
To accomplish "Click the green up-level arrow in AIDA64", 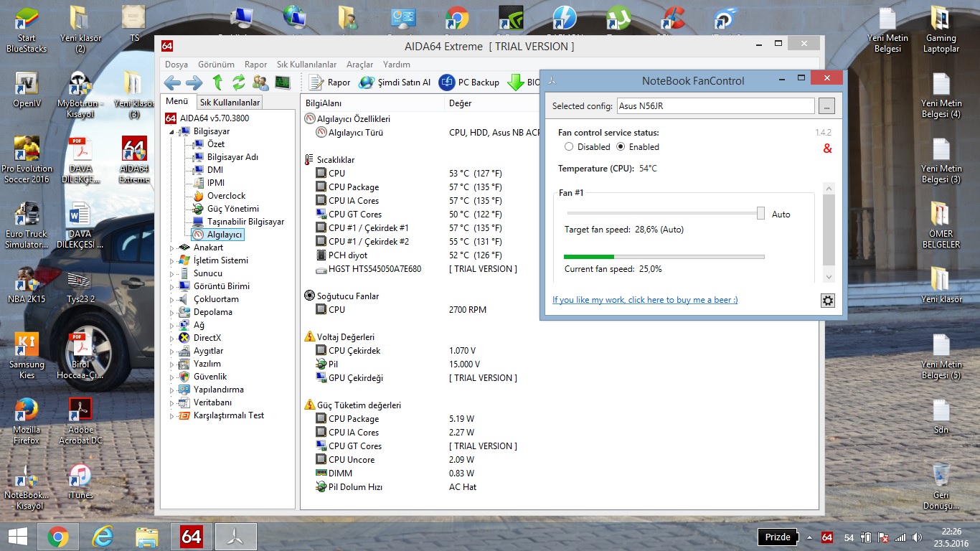I will tap(217, 83).
